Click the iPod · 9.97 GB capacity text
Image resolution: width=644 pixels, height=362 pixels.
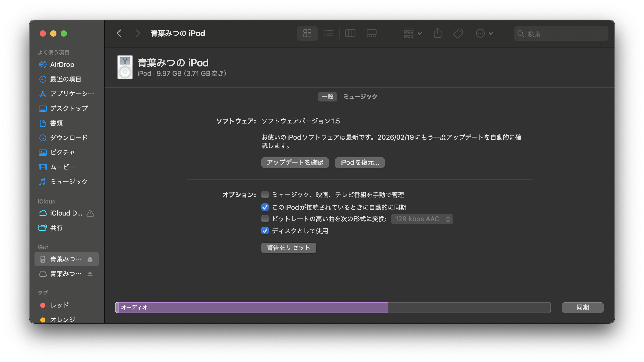pyautogui.click(x=182, y=73)
